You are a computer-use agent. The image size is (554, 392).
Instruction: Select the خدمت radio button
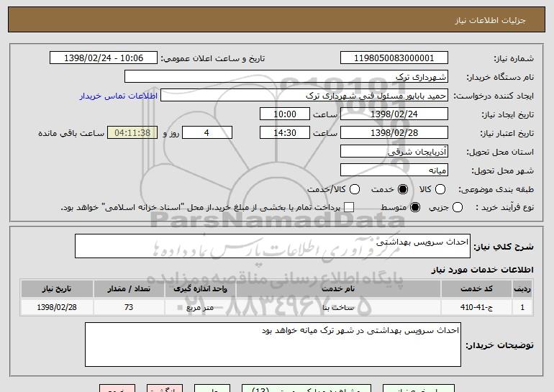point(402,189)
